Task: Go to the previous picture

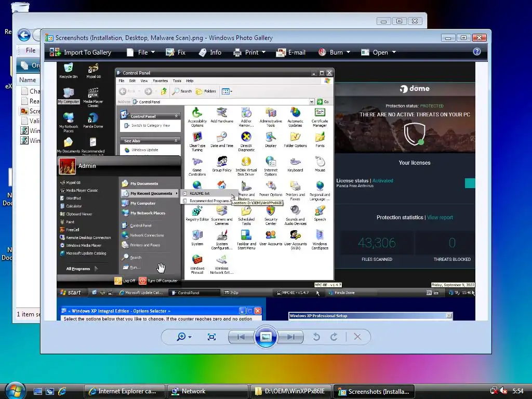Action: click(x=241, y=337)
